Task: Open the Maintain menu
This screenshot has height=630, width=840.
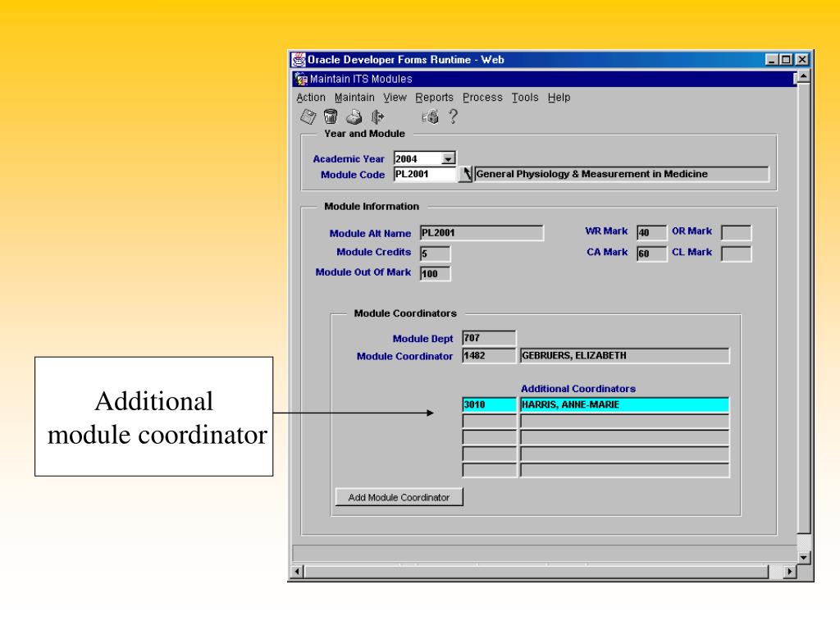Action: coord(354,98)
